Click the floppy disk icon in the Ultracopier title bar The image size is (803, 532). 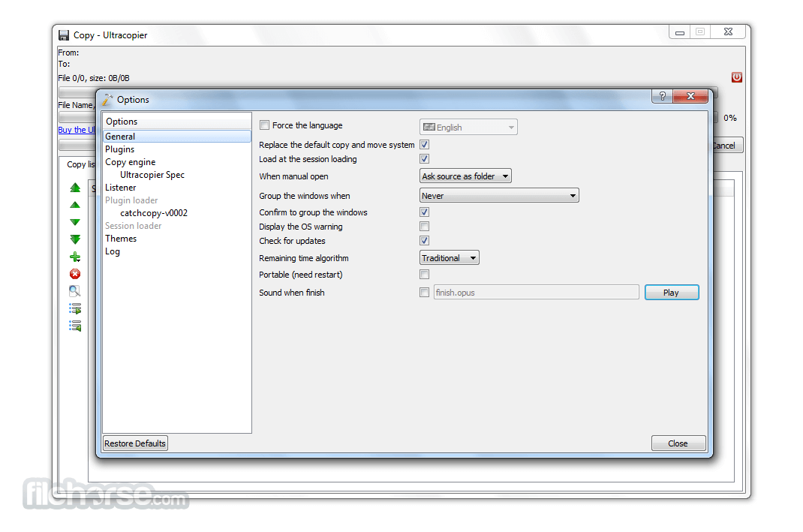tap(64, 35)
